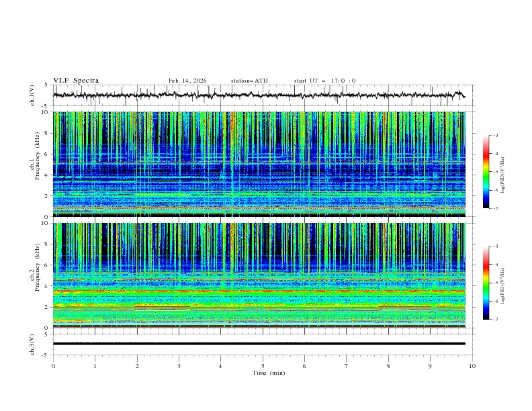
Task: Click inside the ch.1 spectrogram panel
Action: (x=262, y=164)
